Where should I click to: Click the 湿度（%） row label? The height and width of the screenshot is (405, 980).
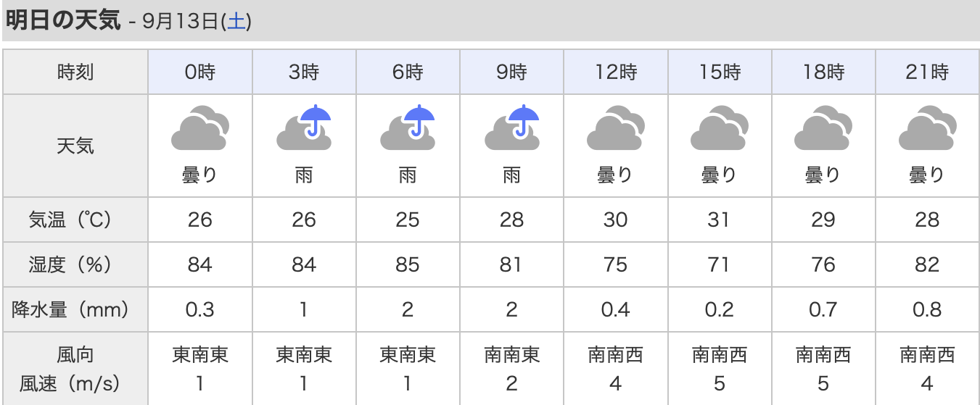tap(75, 264)
